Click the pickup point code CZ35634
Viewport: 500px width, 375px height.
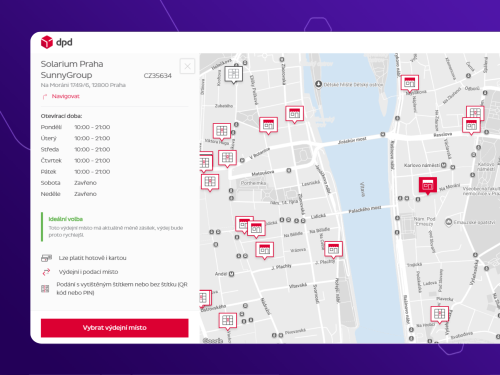coord(158,76)
